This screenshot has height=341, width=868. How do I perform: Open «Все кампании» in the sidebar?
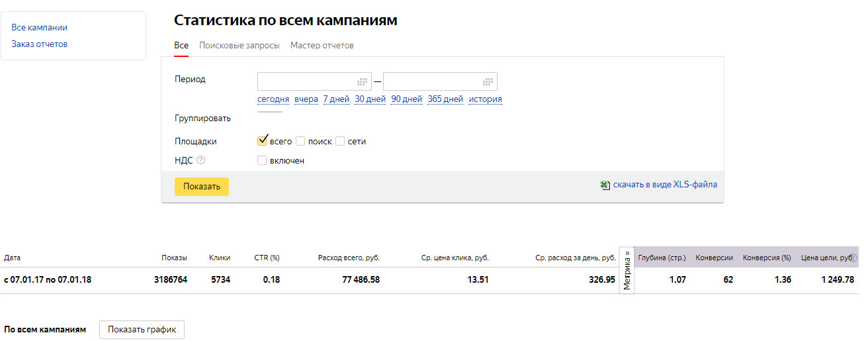click(39, 28)
